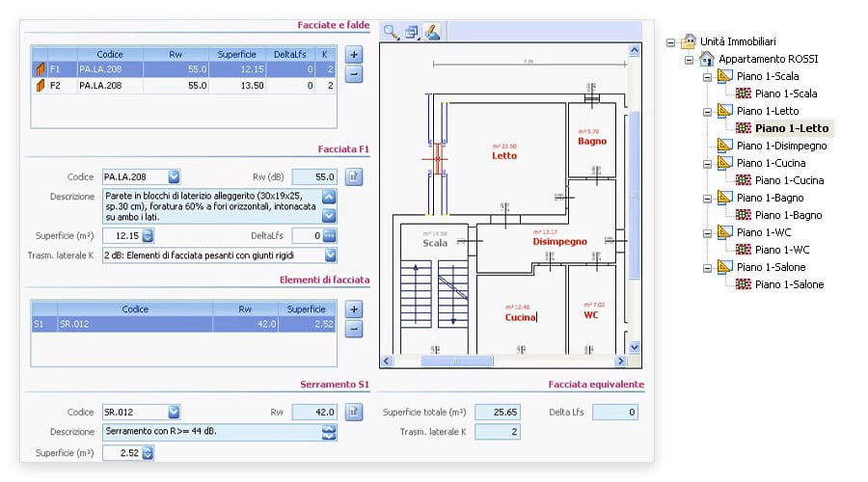
Task: Add a new facade with the plus button
Action: pos(354,54)
